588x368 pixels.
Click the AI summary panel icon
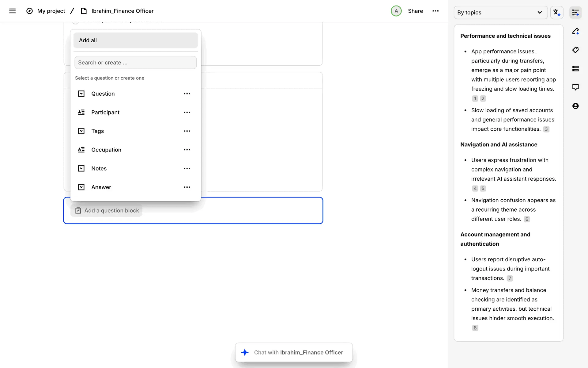coord(575,13)
